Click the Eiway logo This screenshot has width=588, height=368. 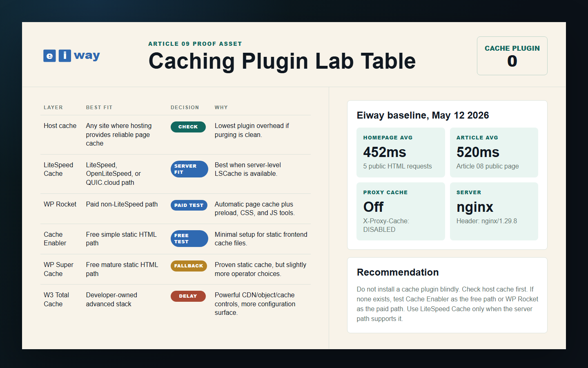(x=71, y=56)
